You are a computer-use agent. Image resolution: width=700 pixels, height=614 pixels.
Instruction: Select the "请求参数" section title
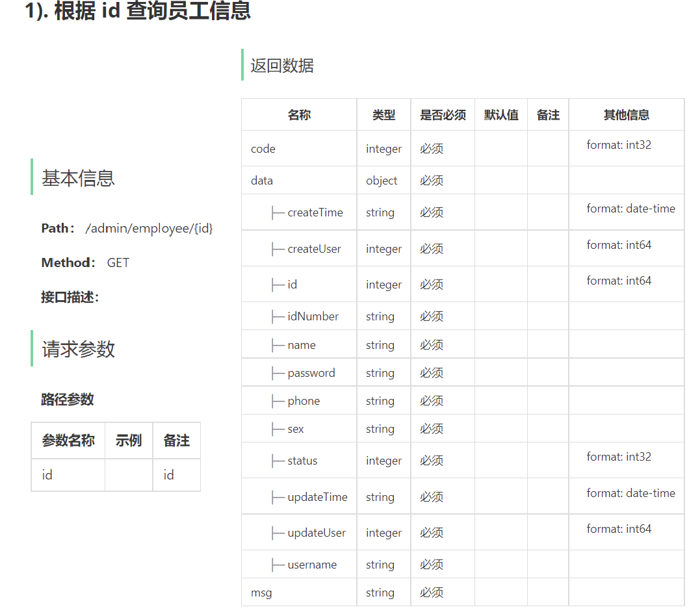78,349
